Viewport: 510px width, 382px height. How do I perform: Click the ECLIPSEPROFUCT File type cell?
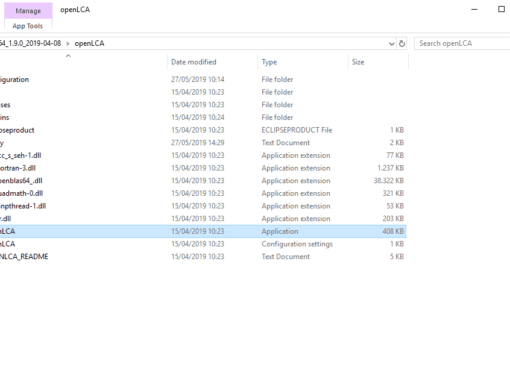pyautogui.click(x=297, y=130)
